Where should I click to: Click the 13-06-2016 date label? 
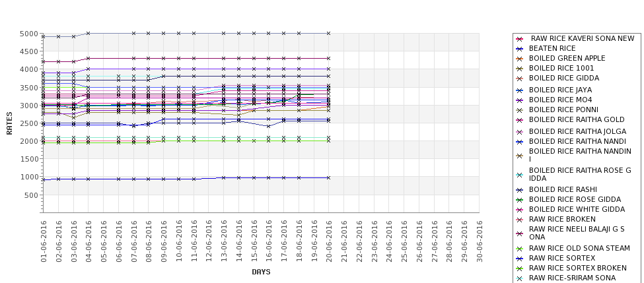(x=224, y=241)
